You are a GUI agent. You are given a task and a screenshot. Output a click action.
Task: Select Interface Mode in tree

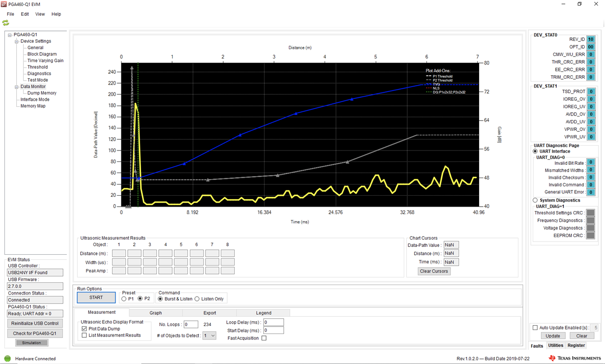pyautogui.click(x=35, y=99)
